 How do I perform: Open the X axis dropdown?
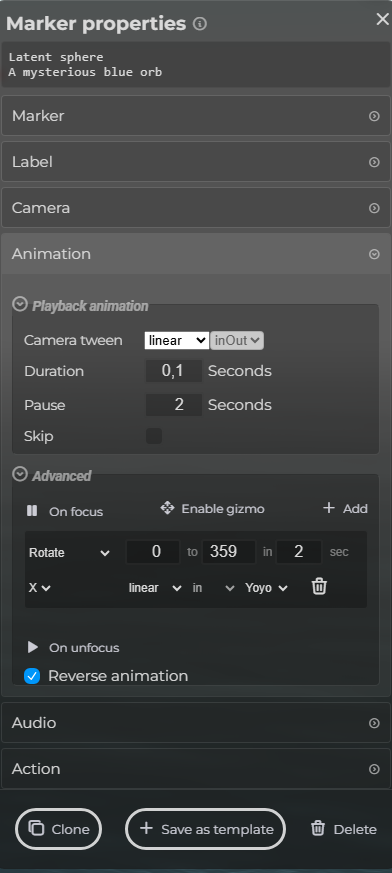[x=40, y=587]
